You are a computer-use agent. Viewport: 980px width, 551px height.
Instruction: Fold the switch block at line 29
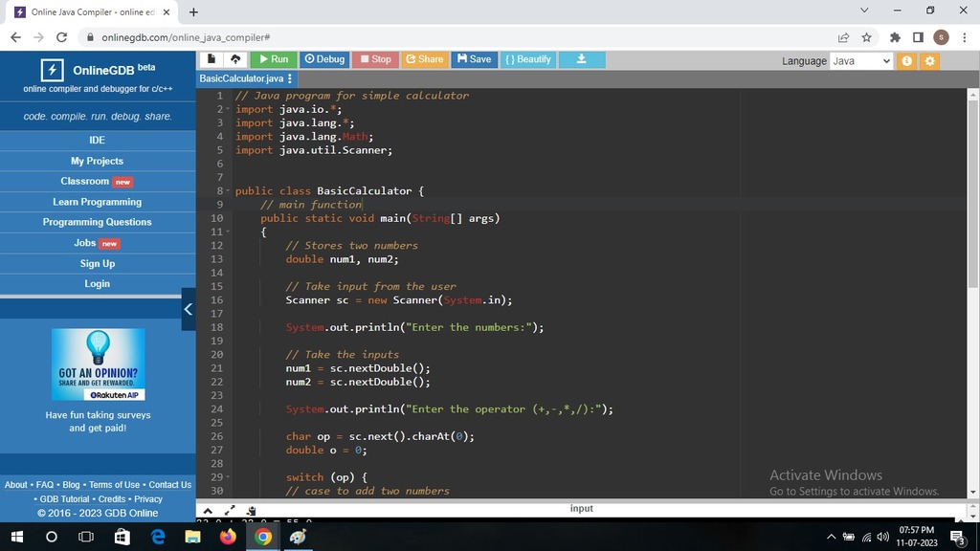pyautogui.click(x=228, y=476)
